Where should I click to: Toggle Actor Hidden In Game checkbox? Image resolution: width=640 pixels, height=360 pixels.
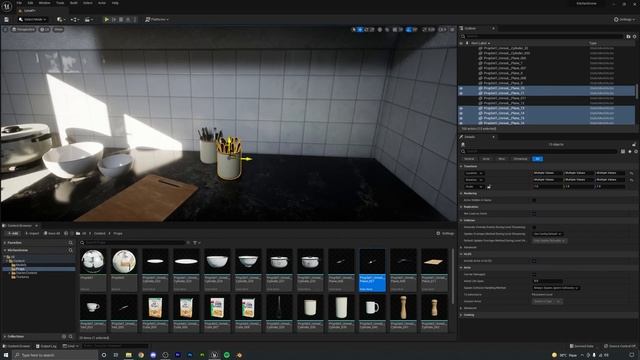pyautogui.click(x=534, y=200)
